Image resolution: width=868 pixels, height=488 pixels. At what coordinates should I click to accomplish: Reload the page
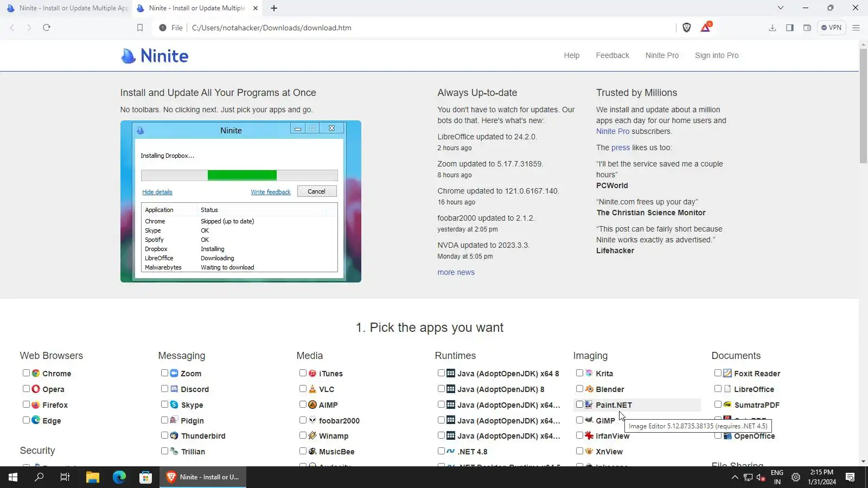coord(47,28)
